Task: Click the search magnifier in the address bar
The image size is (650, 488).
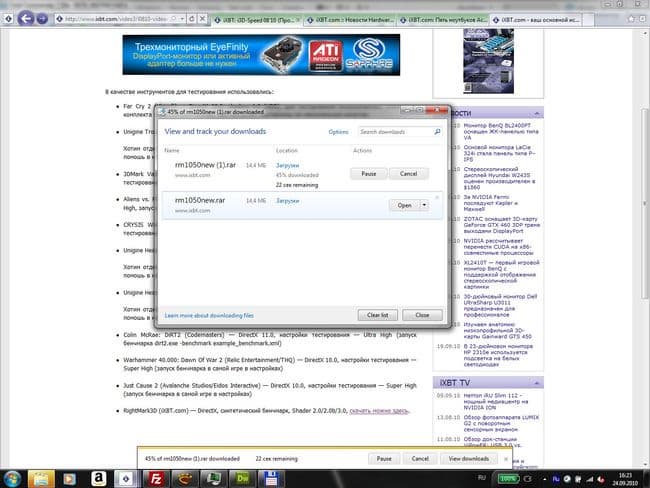Action: point(173,19)
